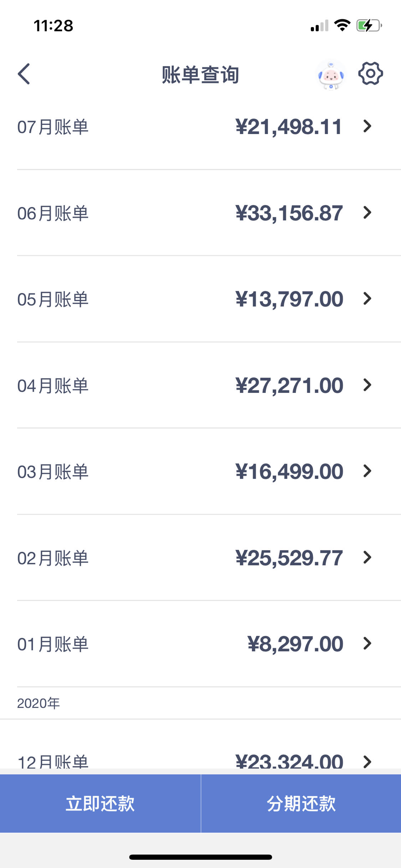Tap the back arrow icon
The width and height of the screenshot is (401, 868).
(x=24, y=74)
